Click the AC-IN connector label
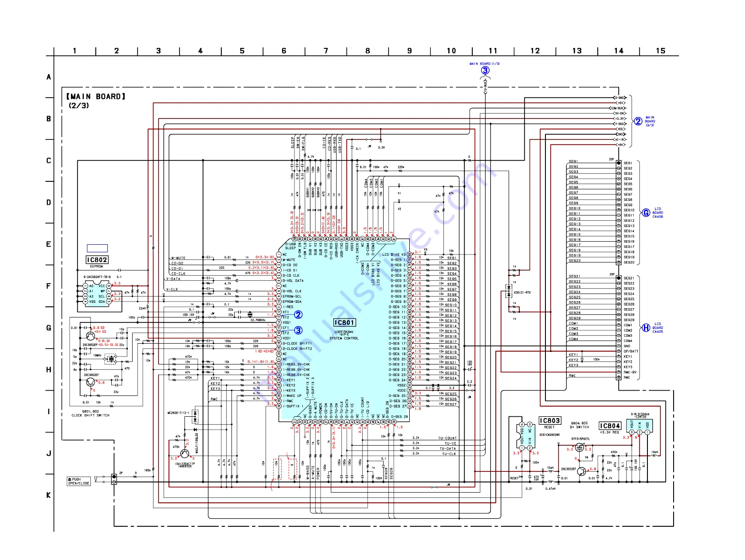745x560 pixels. [x=620, y=140]
